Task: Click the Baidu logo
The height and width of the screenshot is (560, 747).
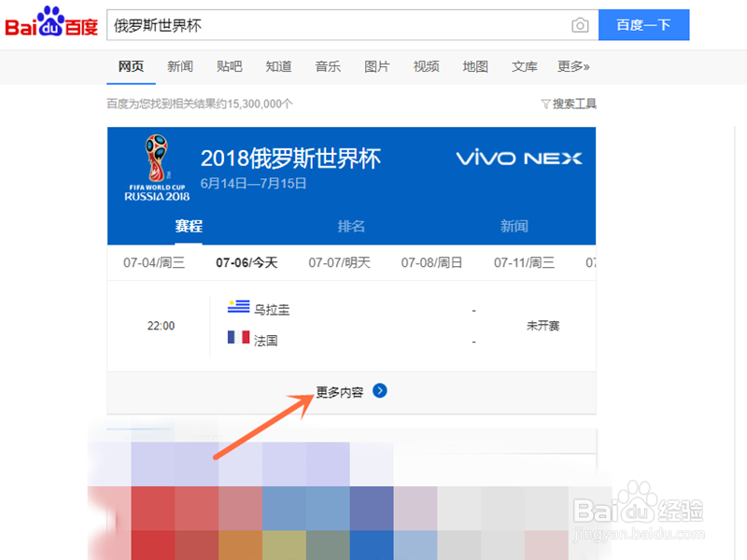Action: 50,24
